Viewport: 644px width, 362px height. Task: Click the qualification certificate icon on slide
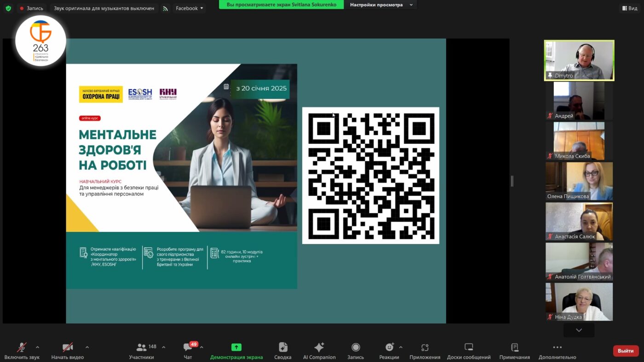[84, 253]
